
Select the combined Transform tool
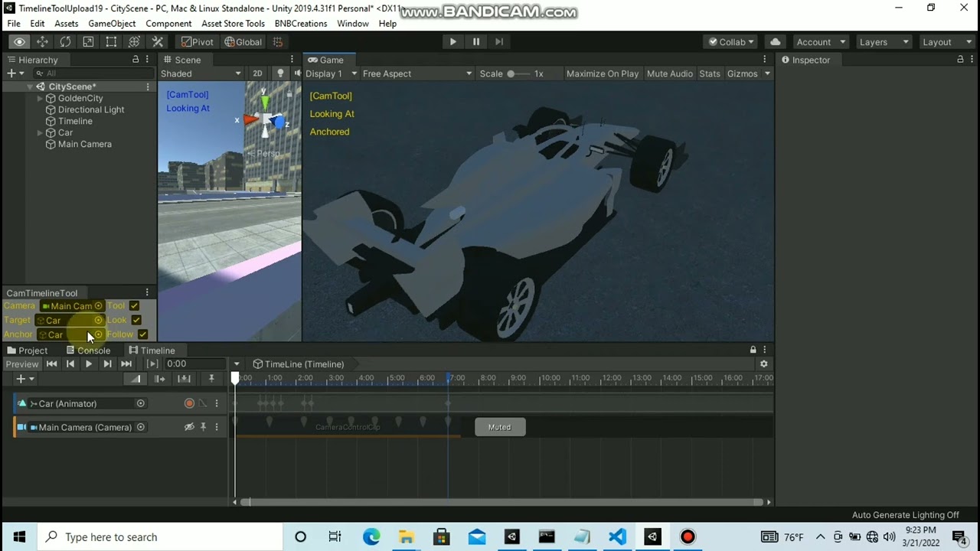[x=134, y=42]
